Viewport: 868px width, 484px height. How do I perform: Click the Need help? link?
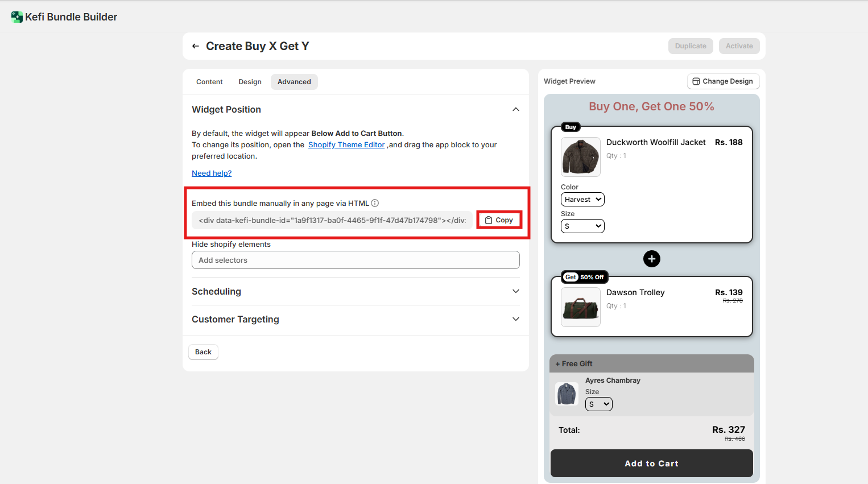[x=212, y=173]
